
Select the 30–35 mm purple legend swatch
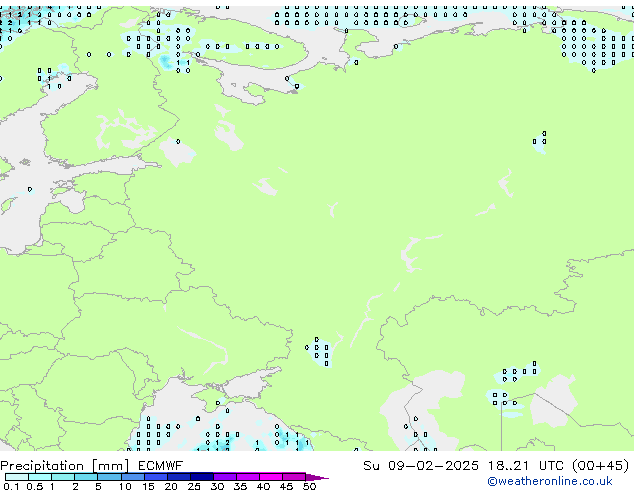(x=225, y=477)
